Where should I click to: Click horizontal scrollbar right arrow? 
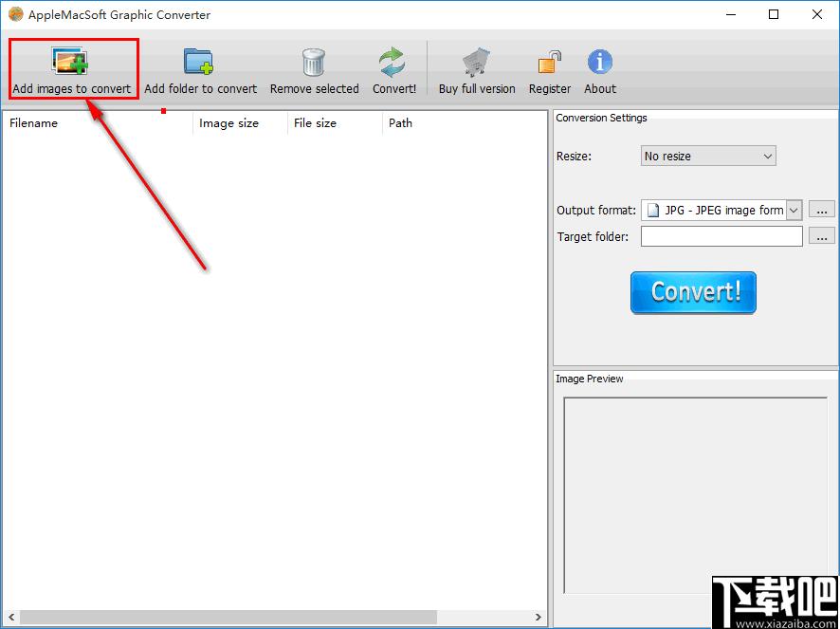(x=539, y=618)
